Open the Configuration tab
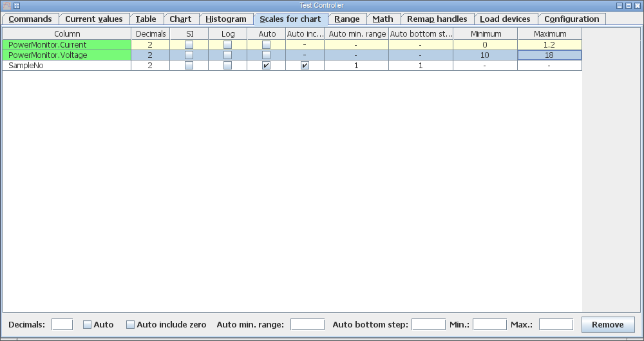 [x=572, y=19]
